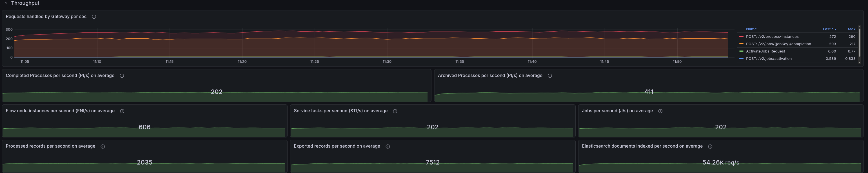
Task: Open info icon for Jobs per second panel
Action: point(660,111)
